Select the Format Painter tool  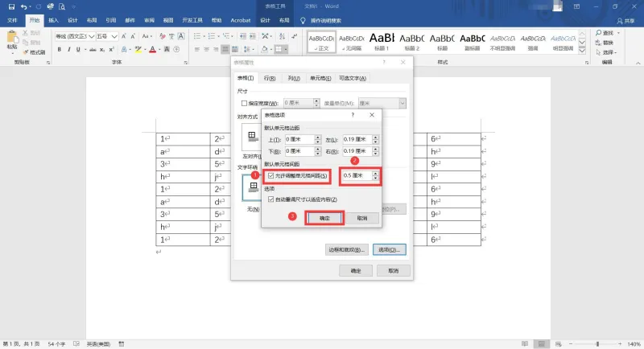coord(34,52)
